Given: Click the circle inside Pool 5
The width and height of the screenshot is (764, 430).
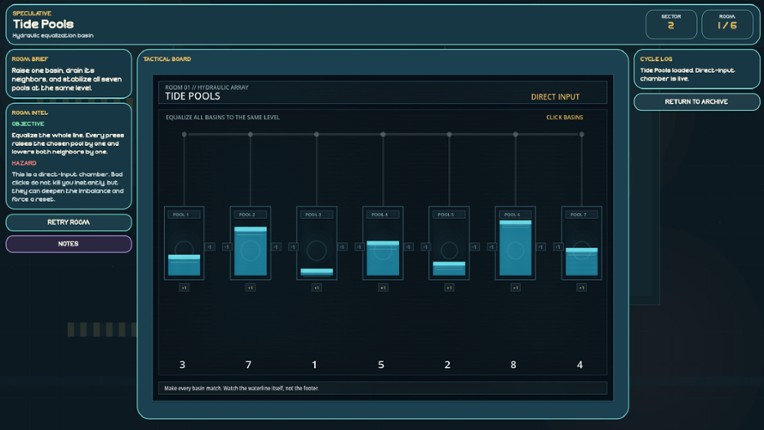Looking at the screenshot, I should [x=449, y=249].
